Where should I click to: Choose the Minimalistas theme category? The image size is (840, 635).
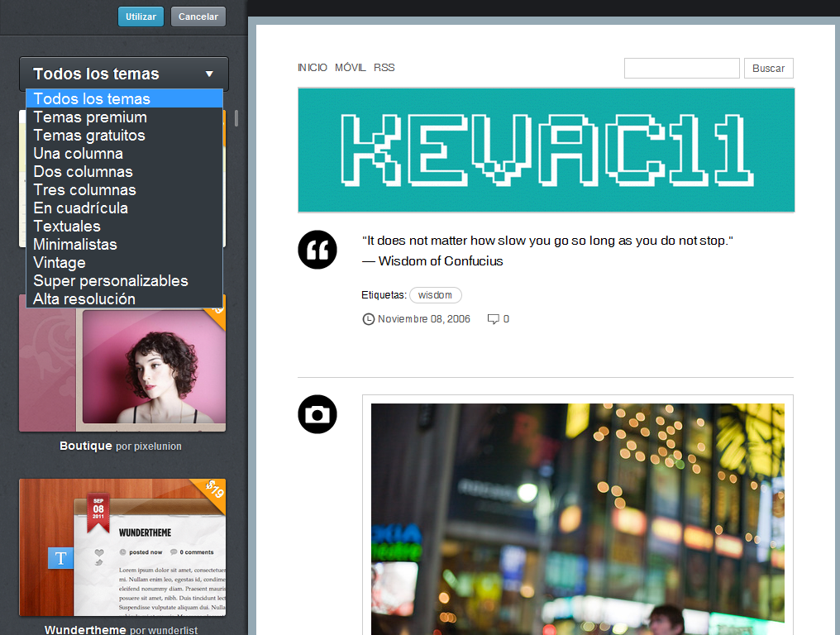click(x=75, y=245)
